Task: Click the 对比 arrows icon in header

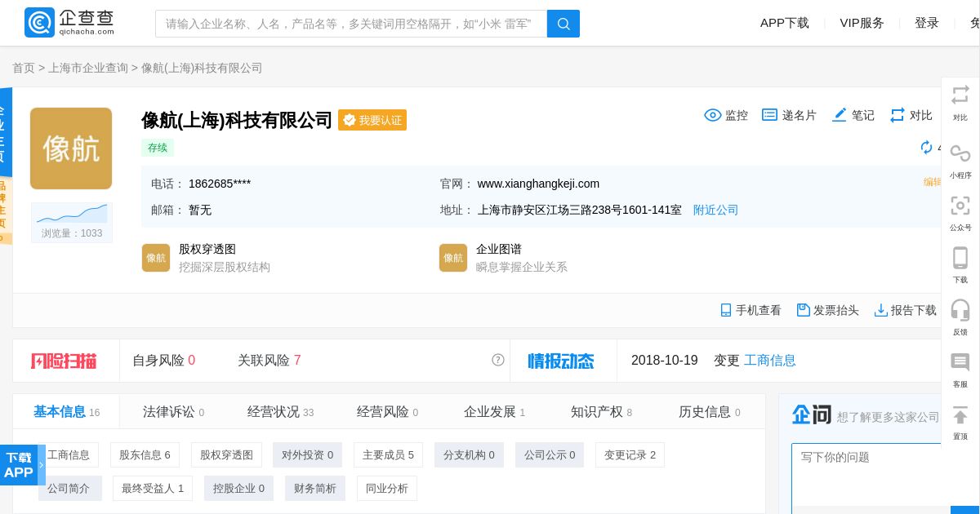Action: tap(898, 115)
